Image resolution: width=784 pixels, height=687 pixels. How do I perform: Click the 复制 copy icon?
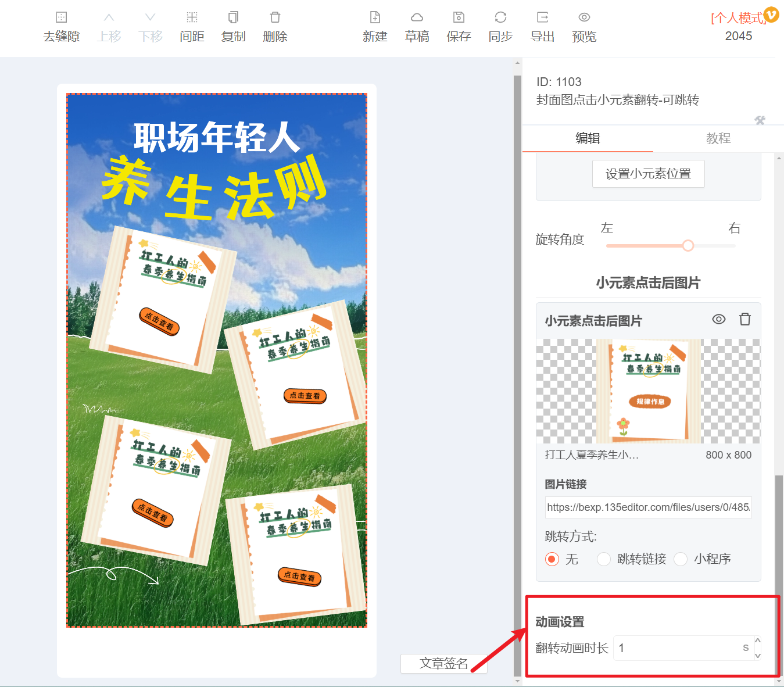coord(233,17)
